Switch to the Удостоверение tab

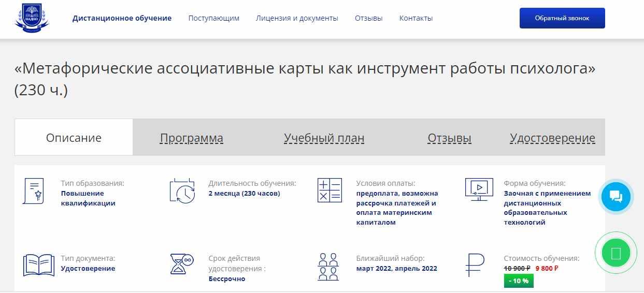[x=552, y=138]
